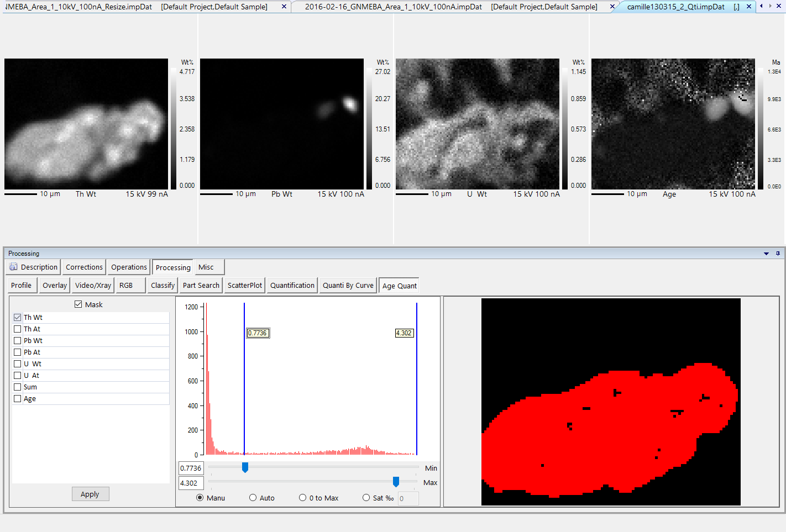Click the Pb Wt map image

coord(282,124)
